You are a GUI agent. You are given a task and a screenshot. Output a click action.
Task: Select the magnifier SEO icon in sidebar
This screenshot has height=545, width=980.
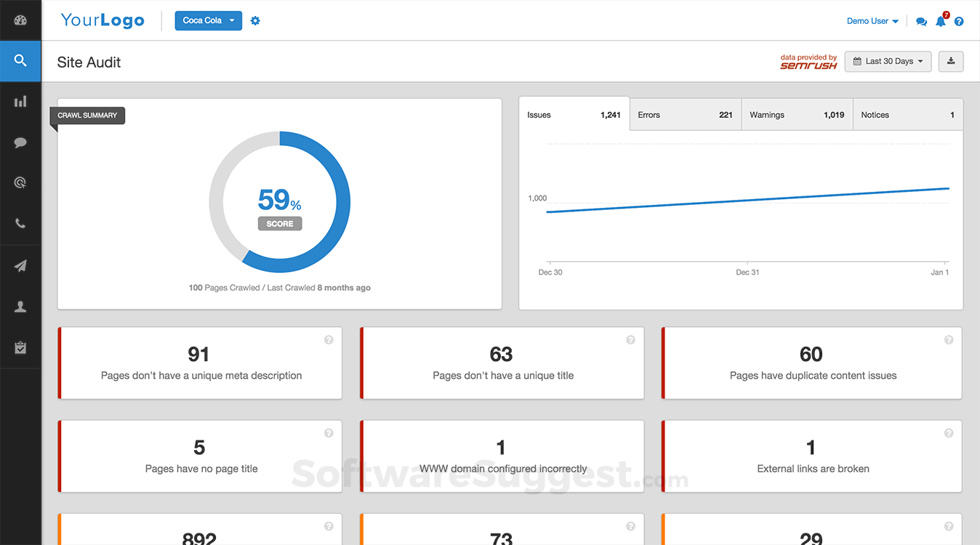(x=20, y=61)
